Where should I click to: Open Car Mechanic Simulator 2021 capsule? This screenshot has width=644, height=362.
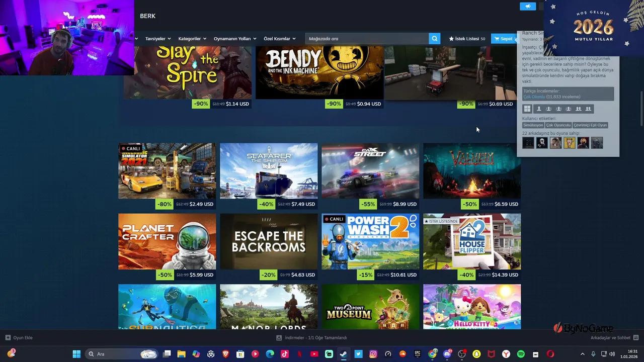[167, 171]
